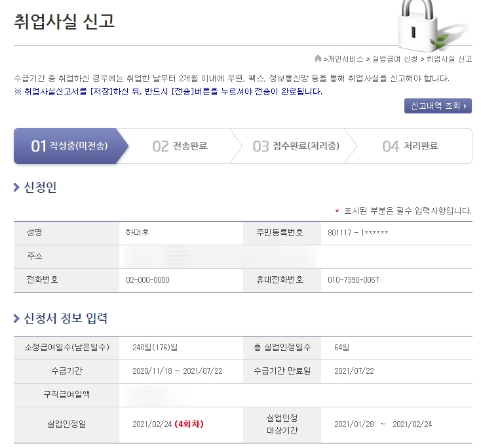Click the phone number 02-000-0000
The image size is (481, 448).
click(x=147, y=280)
